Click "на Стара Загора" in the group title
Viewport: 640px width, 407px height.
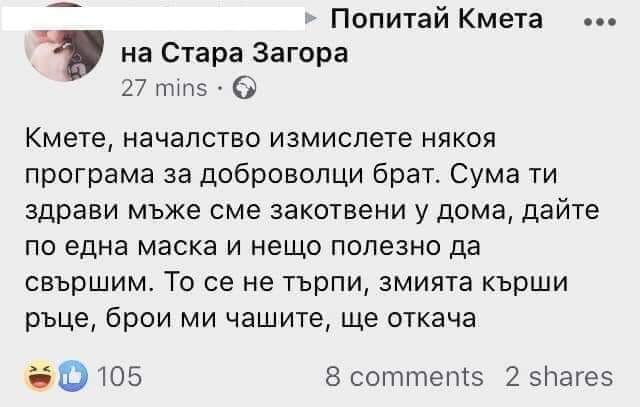click(x=234, y=53)
